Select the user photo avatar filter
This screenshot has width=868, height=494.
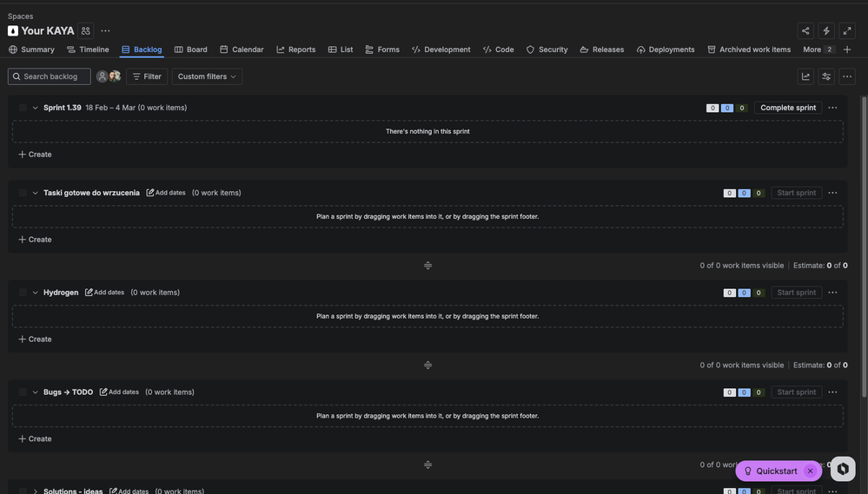click(x=115, y=76)
